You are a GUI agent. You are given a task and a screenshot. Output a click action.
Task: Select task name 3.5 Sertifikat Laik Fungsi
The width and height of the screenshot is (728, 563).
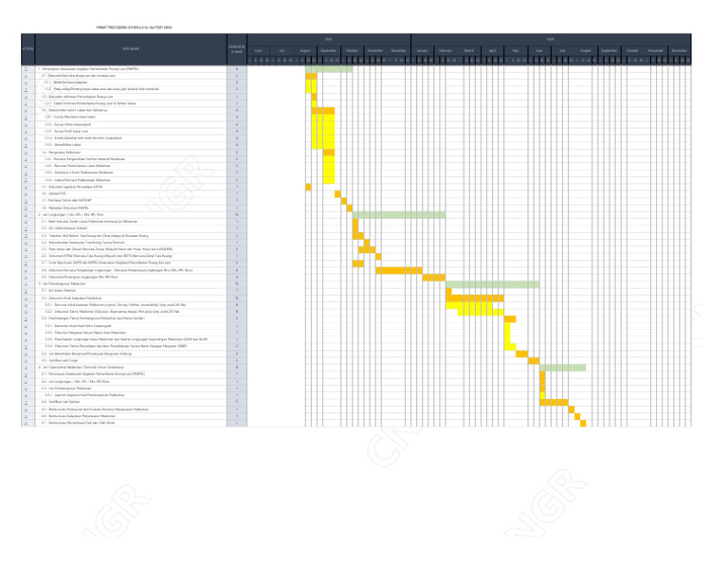click(x=60, y=360)
